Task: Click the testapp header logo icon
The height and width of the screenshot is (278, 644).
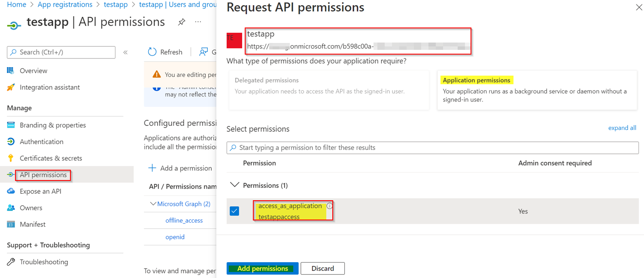Action: [x=14, y=25]
